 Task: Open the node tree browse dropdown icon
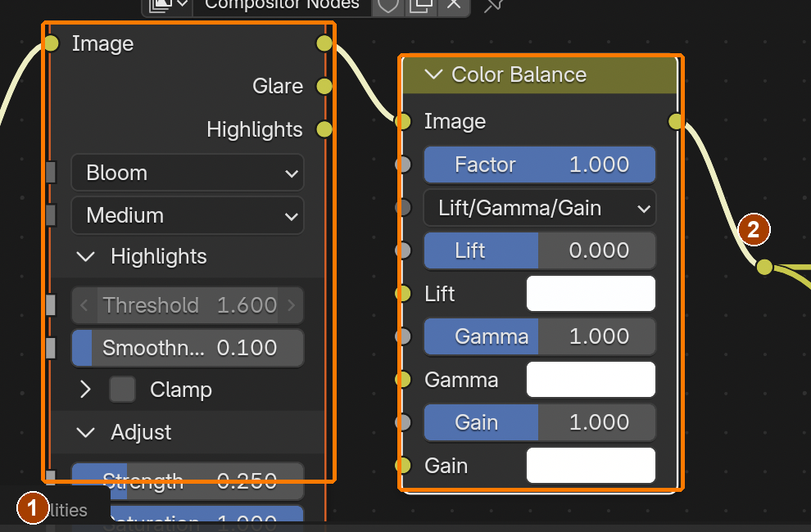[168, 5]
